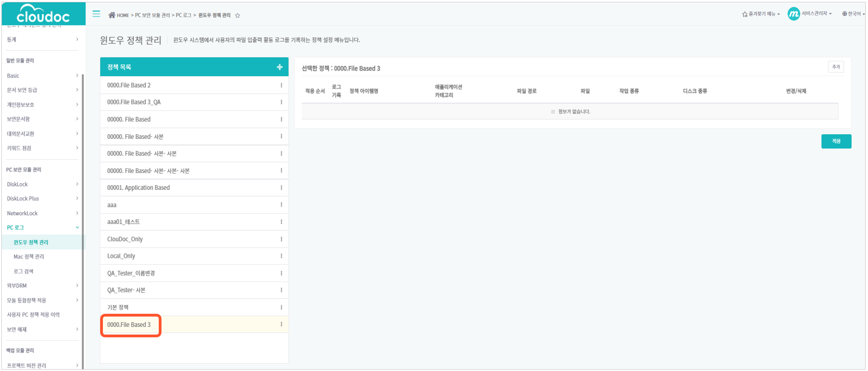Open kebab menu for aaa01_테스트
This screenshot has width=868, height=371.
(x=281, y=222)
